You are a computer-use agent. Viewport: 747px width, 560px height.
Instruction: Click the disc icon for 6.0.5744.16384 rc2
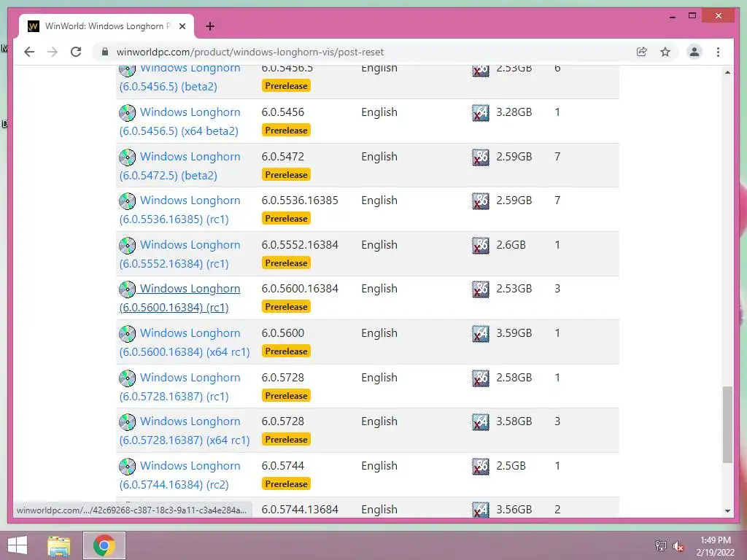[127, 466]
